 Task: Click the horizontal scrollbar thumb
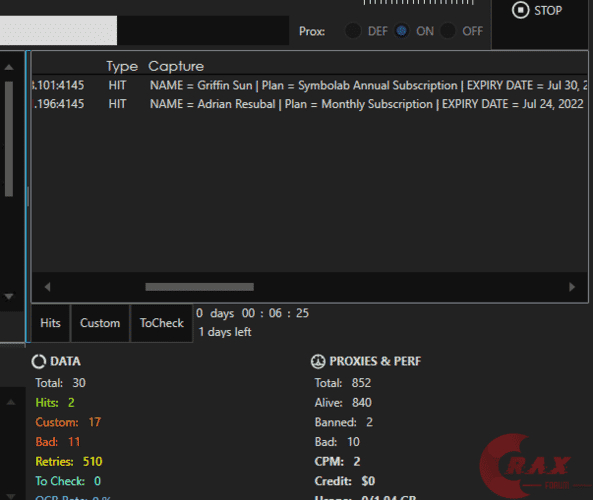(200, 287)
